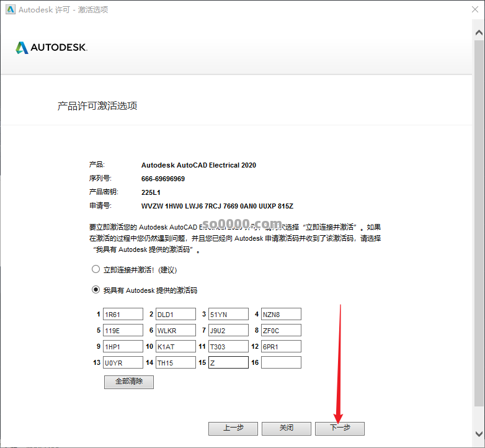485x448 pixels.
Task: Click product name Autodesk AutoCAD Electrical 2020
Action: 198,165
